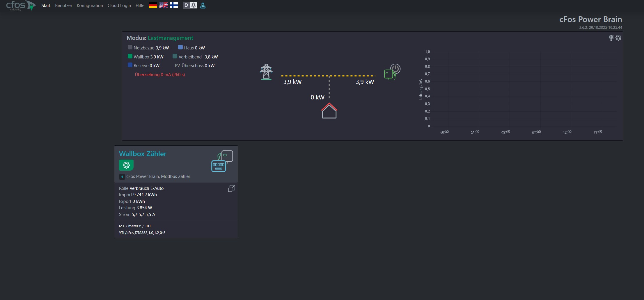Choose the Finnish flag language option
The height and width of the screenshot is (300, 644).
[x=174, y=6]
